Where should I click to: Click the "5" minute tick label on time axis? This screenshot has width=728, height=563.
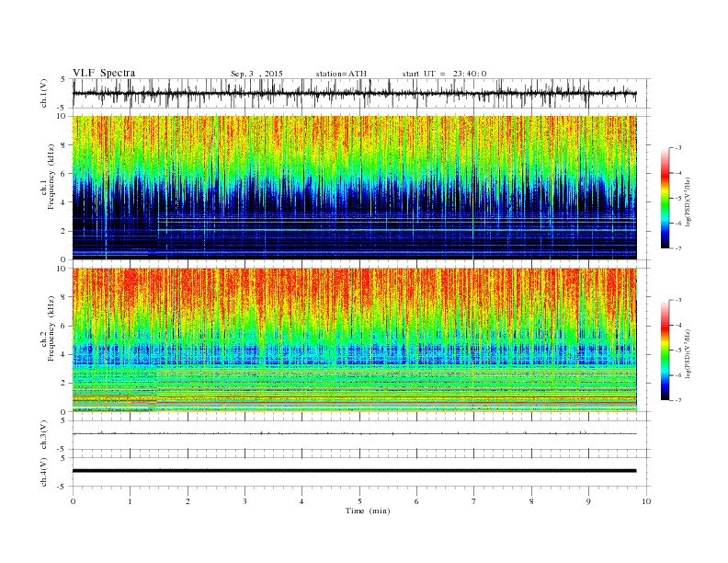pyautogui.click(x=359, y=501)
